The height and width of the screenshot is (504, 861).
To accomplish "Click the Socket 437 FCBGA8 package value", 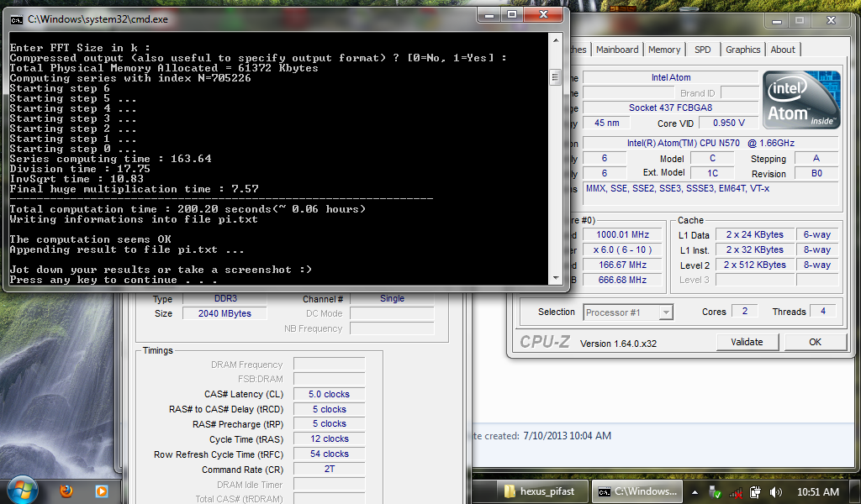I will (x=670, y=108).
